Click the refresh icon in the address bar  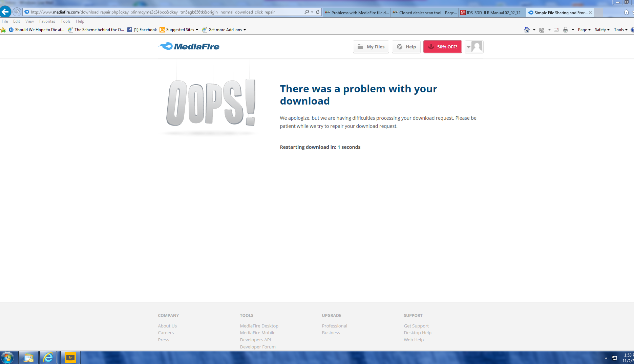[318, 12]
